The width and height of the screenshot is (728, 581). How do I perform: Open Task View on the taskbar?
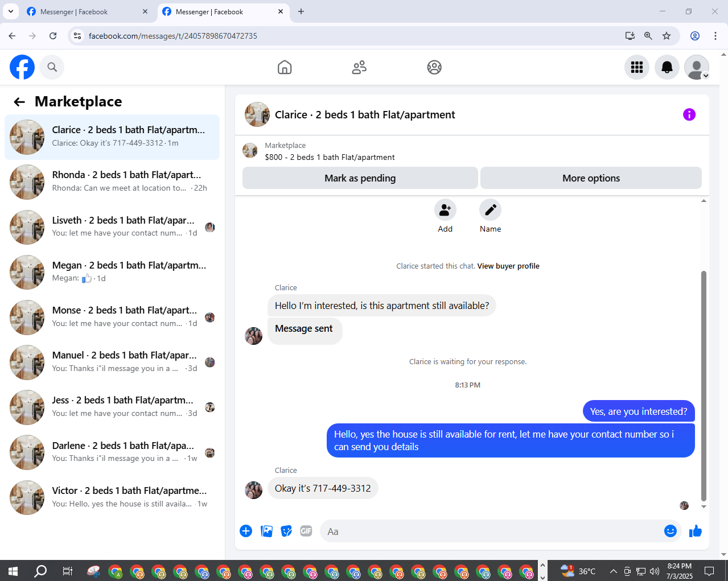67,571
